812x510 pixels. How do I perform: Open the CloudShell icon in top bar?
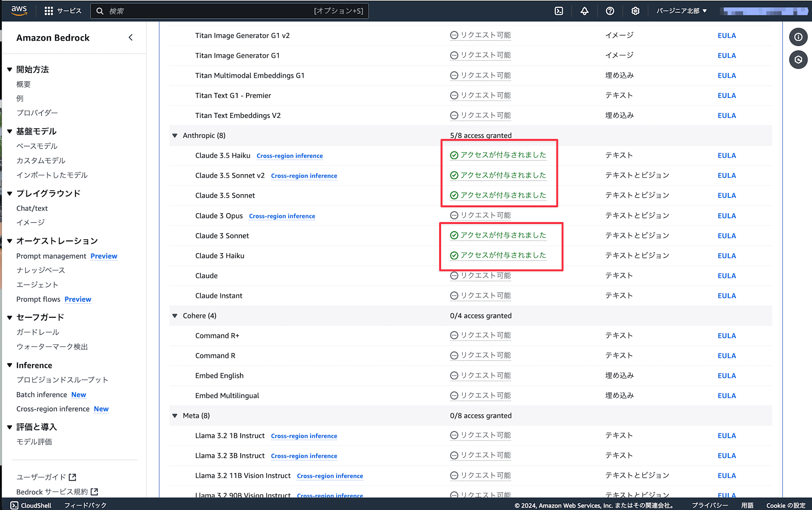click(559, 11)
